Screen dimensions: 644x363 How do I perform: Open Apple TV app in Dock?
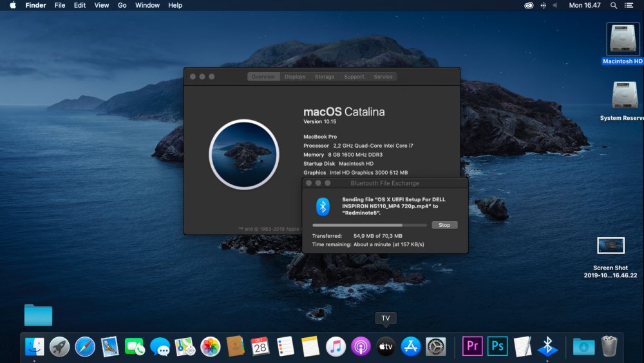[386, 346]
